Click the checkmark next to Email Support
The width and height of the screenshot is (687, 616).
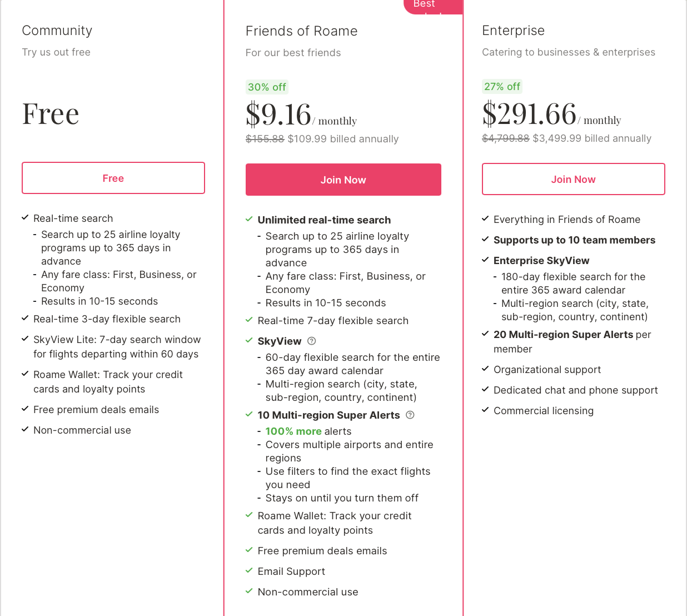coord(248,570)
